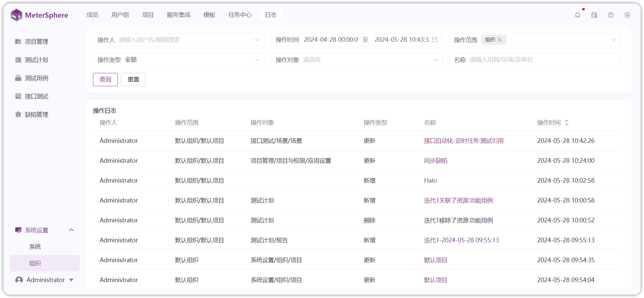
Task: Expand the Administrator user menu arrow
Action: 71,280
